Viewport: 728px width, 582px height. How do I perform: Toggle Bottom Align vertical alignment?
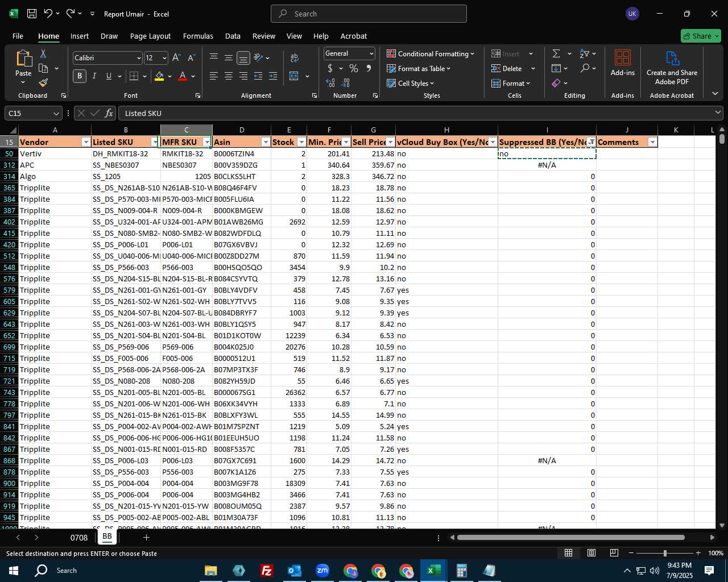[243, 58]
